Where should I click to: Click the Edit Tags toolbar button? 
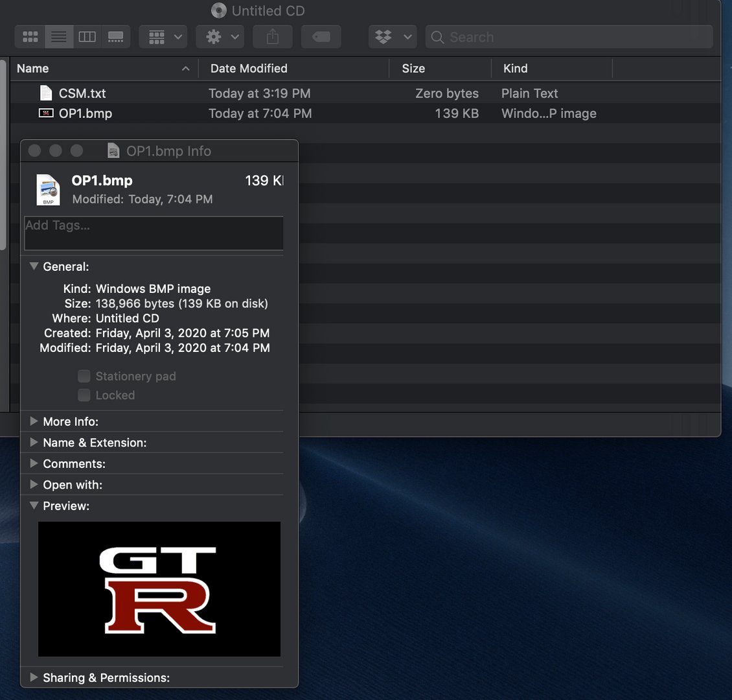[321, 37]
